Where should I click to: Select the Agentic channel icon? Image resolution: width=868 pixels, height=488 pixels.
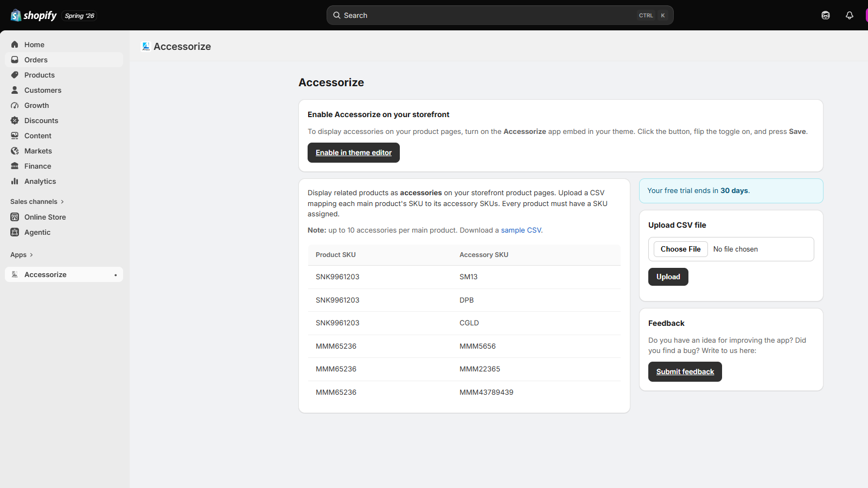tap(15, 232)
